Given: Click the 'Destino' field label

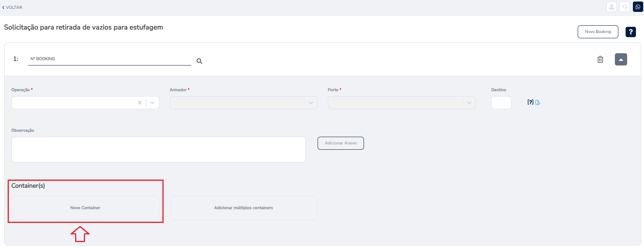Looking at the screenshot, I should point(498,90).
